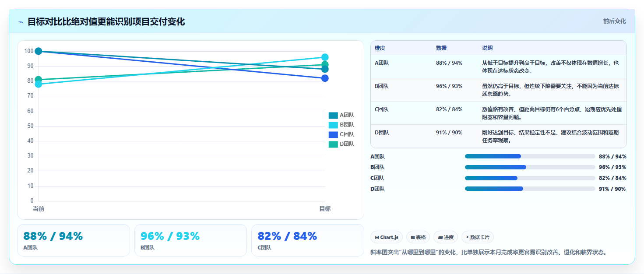Click the 当前 x-axis label

39,209
